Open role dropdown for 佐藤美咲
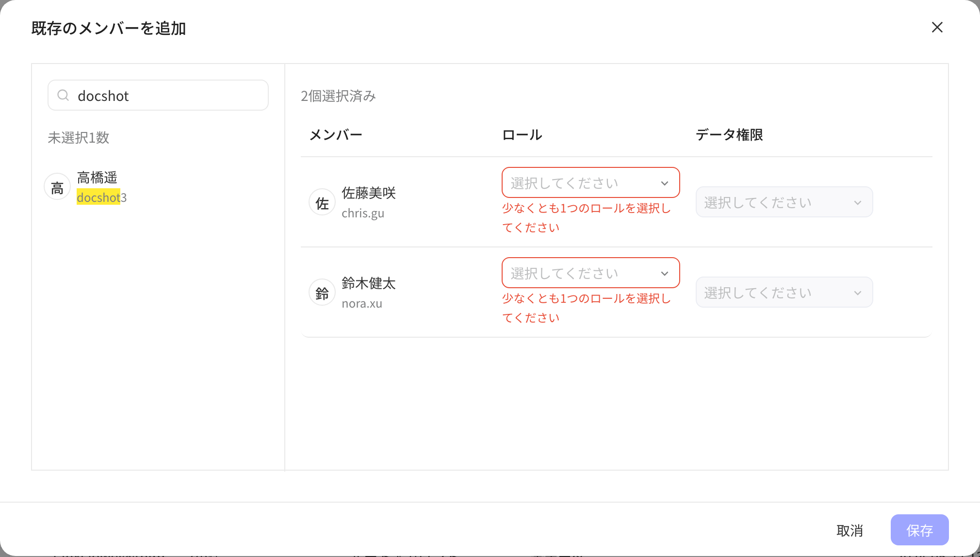The width and height of the screenshot is (980, 557). (x=590, y=182)
